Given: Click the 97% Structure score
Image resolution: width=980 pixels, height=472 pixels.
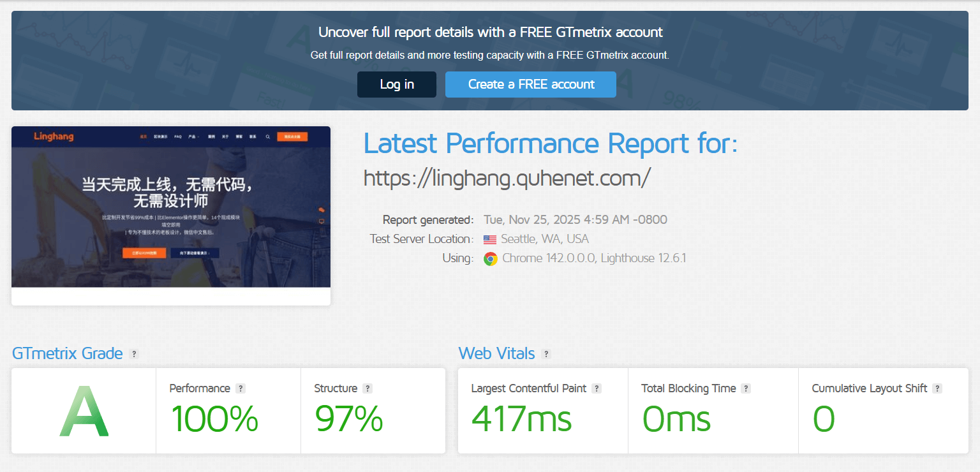Looking at the screenshot, I should click(x=348, y=419).
